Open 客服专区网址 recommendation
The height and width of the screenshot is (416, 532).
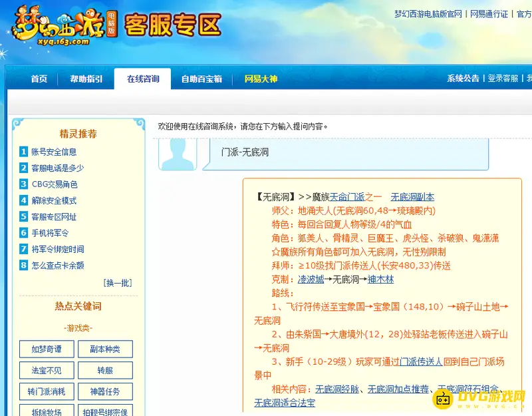coord(54,217)
